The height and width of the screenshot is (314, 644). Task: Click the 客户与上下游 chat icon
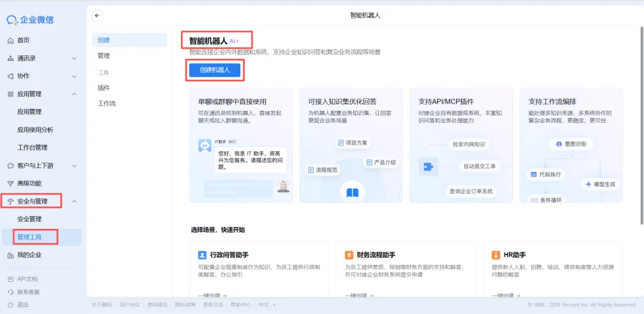point(11,166)
